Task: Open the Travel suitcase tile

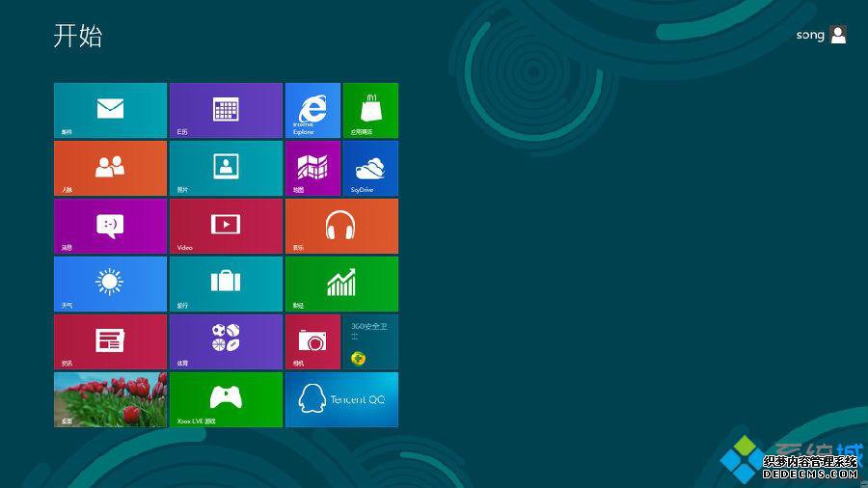Action: point(226,284)
